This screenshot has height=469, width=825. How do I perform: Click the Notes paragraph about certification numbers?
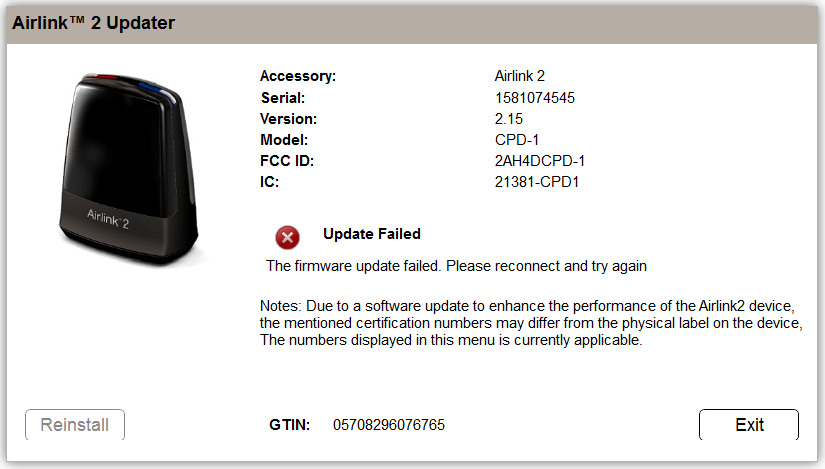coord(531,323)
